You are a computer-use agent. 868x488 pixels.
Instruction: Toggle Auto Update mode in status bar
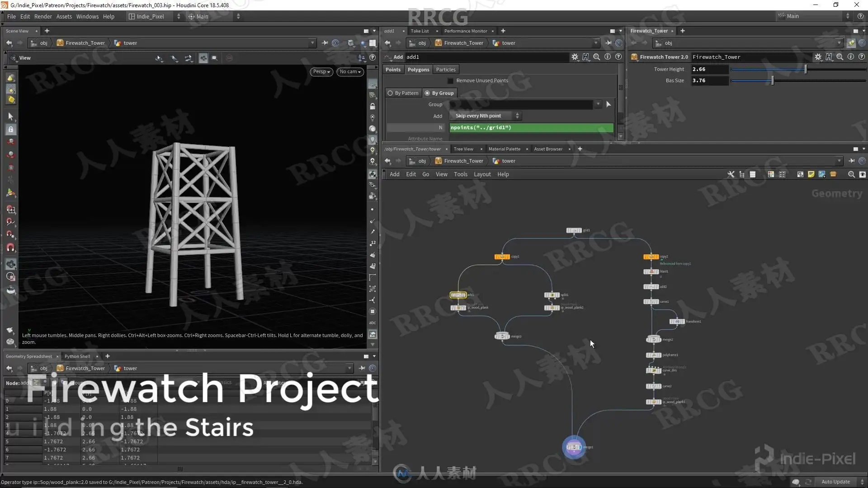pos(835,482)
